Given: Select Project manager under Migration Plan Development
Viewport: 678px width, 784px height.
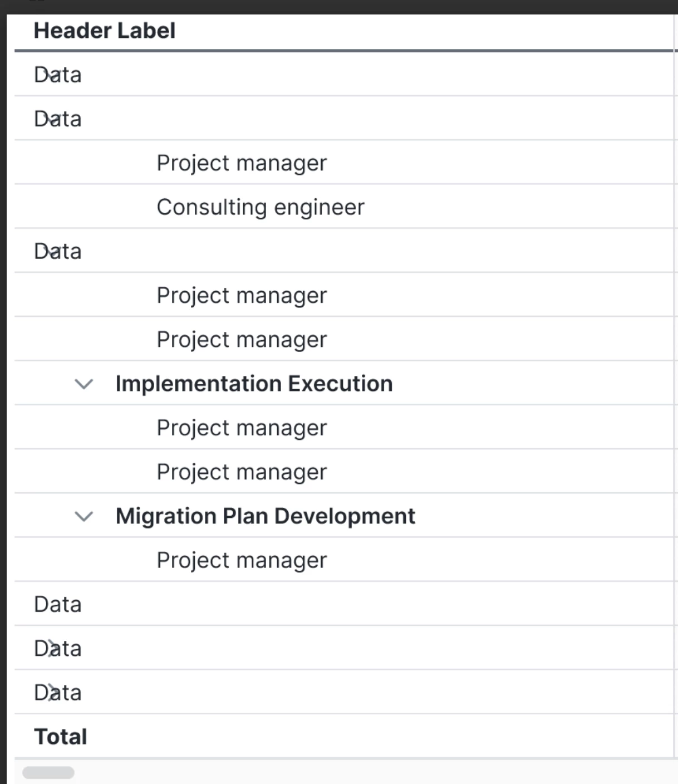Looking at the screenshot, I should (x=242, y=561).
